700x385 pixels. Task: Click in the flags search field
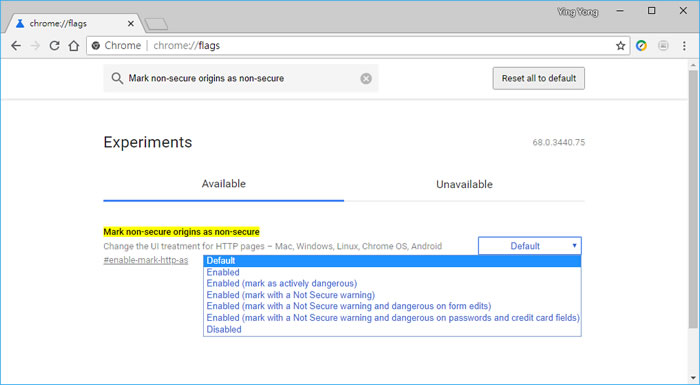241,79
